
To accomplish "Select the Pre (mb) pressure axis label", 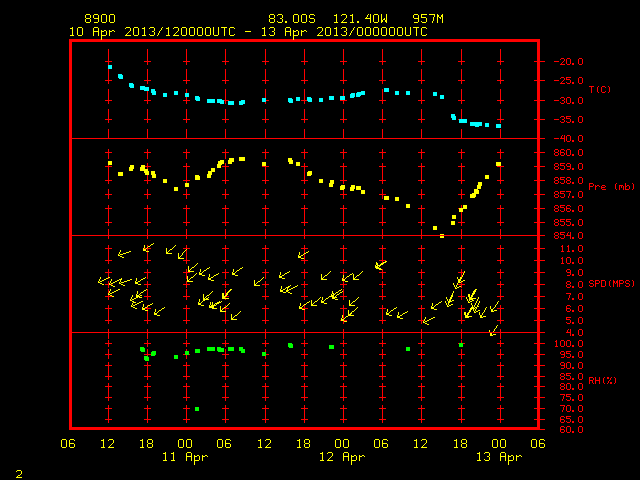I will tap(611, 187).
